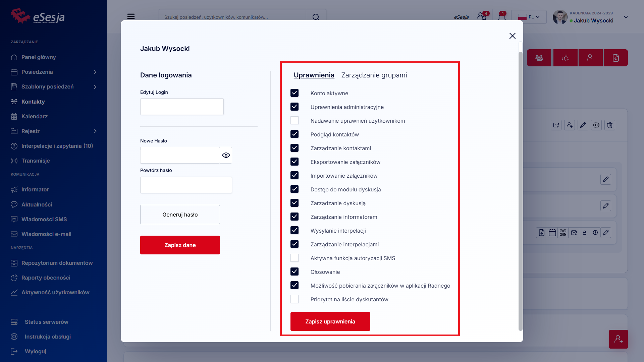The image size is (644, 362).
Task: Open notifications bell icon
Action: [502, 16]
